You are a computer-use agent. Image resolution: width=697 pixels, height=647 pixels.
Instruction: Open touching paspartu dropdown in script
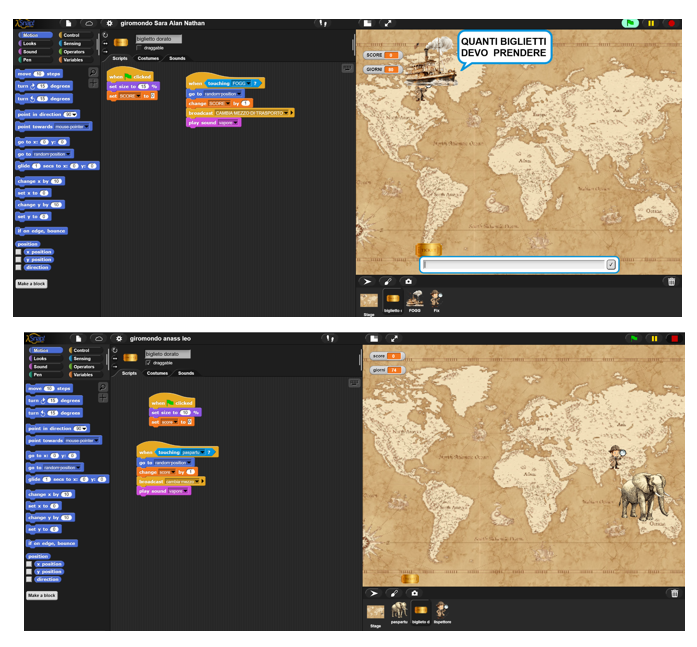point(203,452)
